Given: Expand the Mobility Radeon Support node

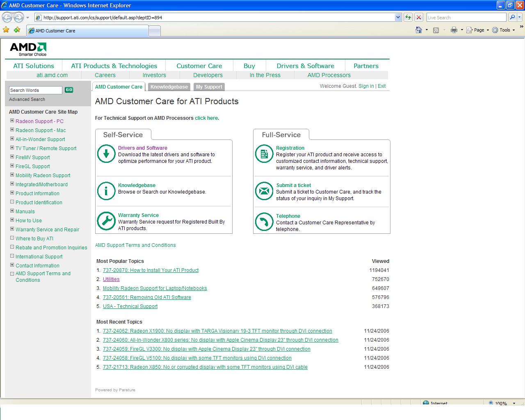Looking at the screenshot, I should coord(12,175).
